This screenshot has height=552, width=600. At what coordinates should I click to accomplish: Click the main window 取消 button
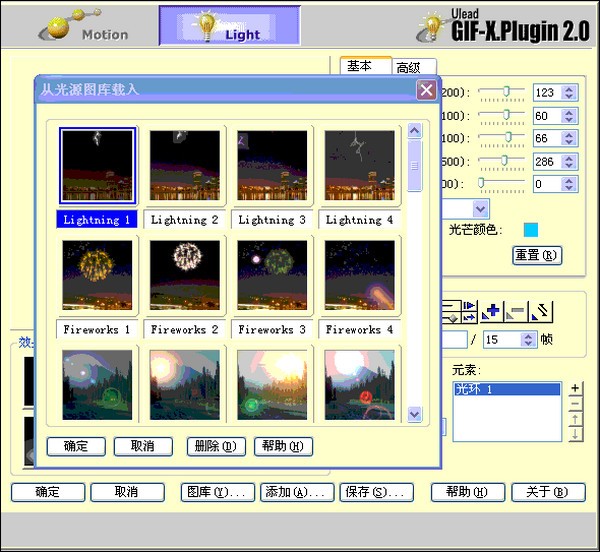(127, 492)
